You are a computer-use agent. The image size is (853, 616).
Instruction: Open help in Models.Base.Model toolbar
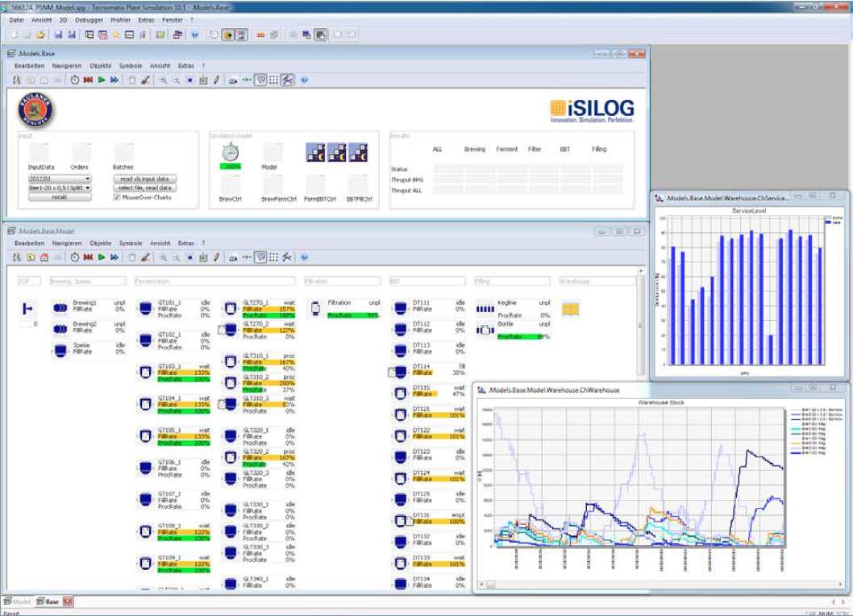(x=304, y=257)
